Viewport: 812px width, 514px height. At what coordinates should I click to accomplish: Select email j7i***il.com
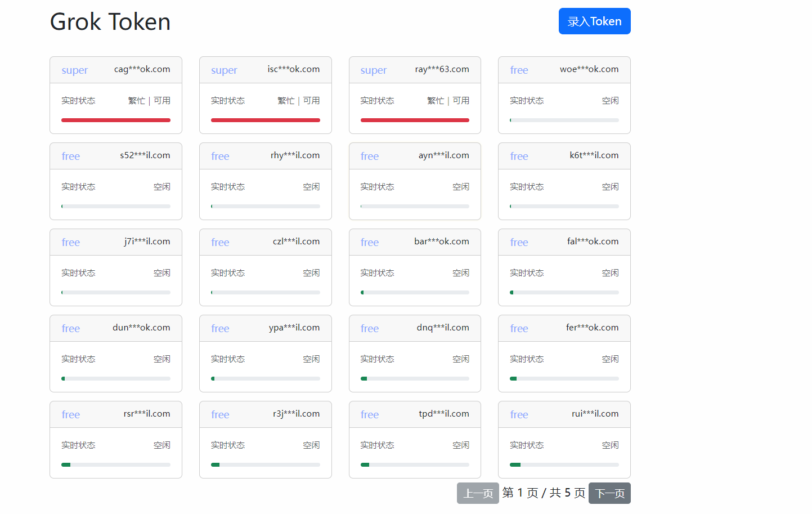(x=147, y=242)
